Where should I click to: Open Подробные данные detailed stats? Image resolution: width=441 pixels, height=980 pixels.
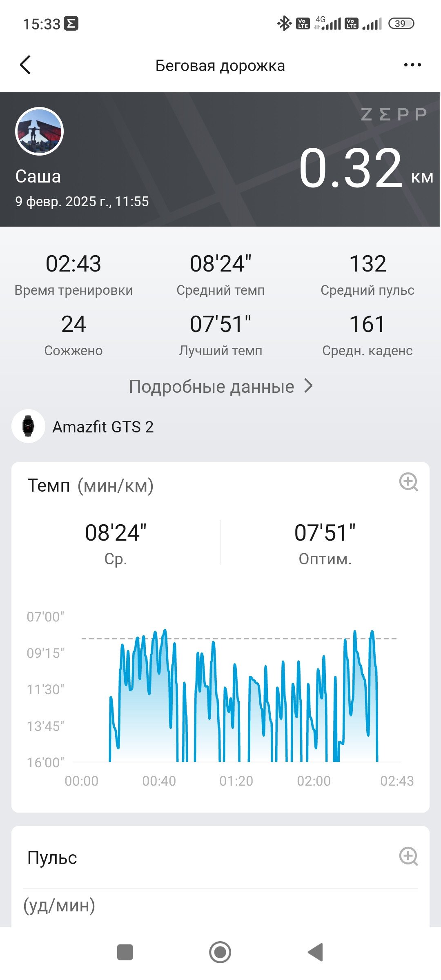(211, 386)
